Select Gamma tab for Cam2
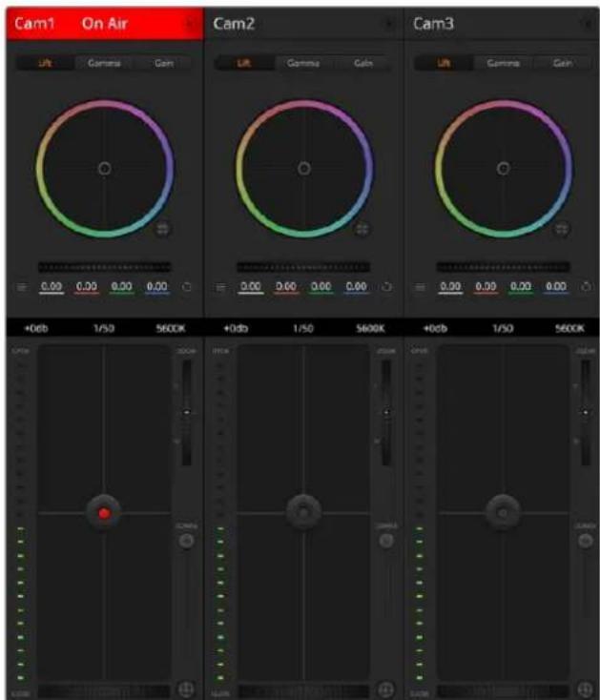Screen dimensions: 600x700 pos(303,63)
